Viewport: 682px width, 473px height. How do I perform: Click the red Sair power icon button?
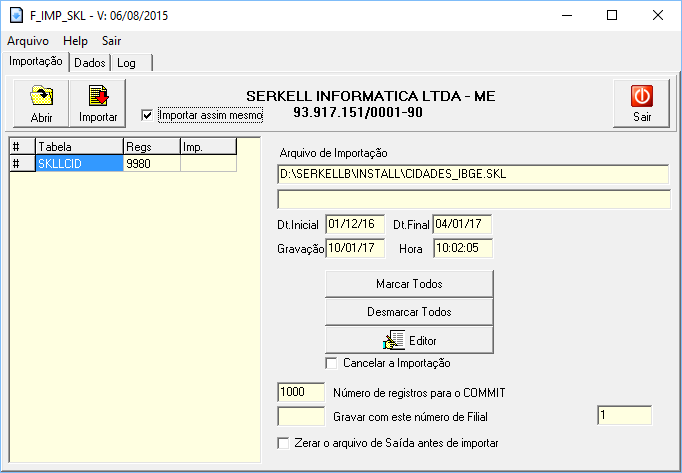(x=642, y=104)
